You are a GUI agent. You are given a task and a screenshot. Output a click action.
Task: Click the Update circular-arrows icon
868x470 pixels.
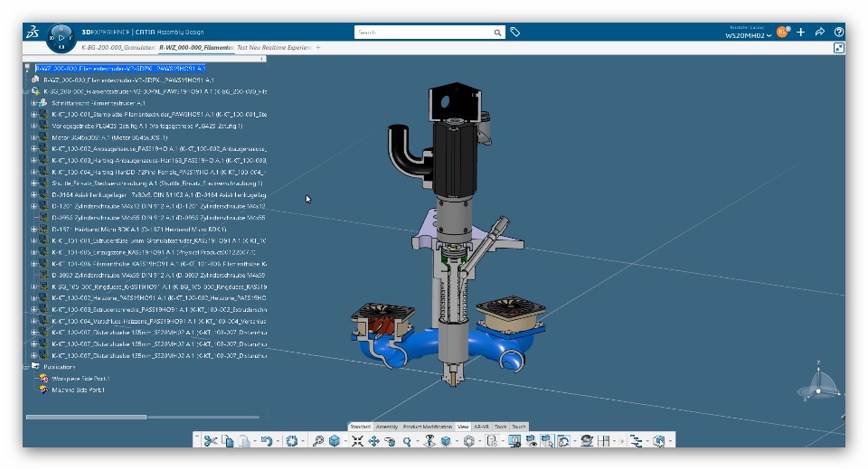click(x=292, y=441)
